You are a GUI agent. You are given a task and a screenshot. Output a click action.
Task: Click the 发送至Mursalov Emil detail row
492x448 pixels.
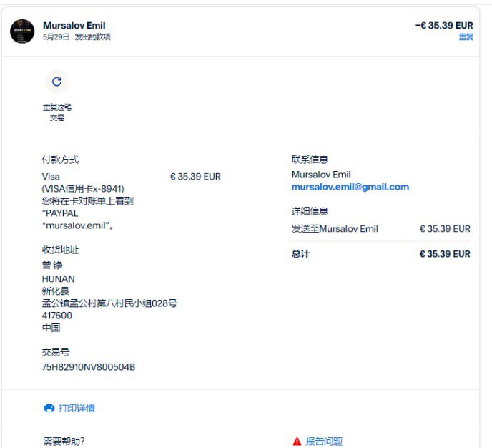[x=381, y=229]
